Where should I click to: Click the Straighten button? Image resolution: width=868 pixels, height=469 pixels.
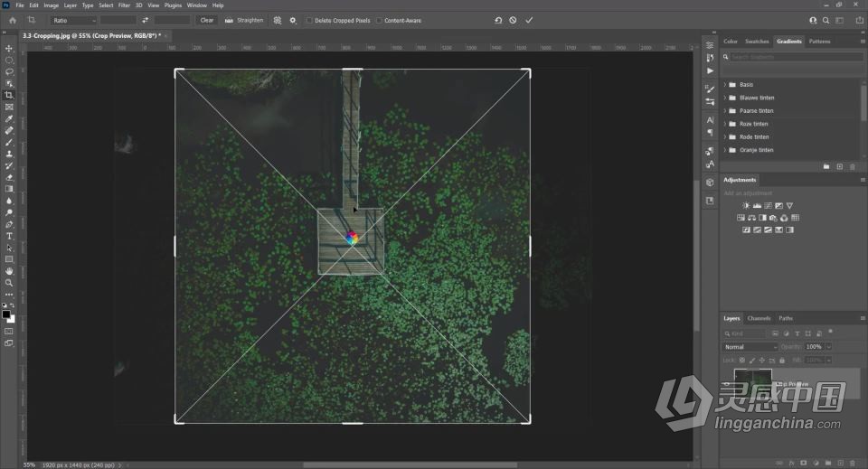tap(244, 20)
